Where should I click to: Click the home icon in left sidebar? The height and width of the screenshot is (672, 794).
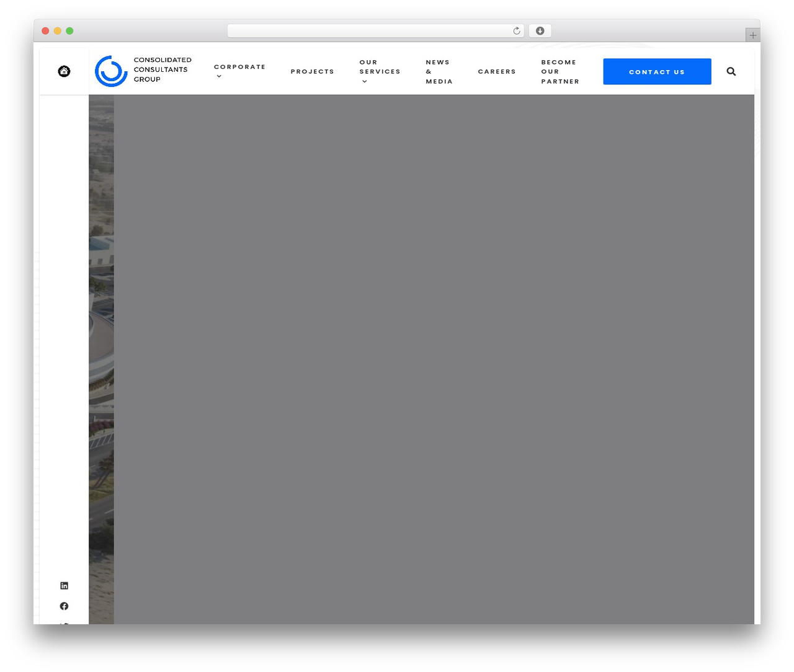point(64,71)
